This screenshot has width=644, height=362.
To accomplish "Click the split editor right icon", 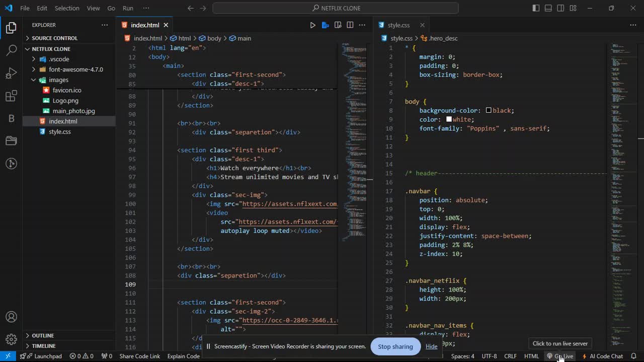I will (x=350, y=25).
